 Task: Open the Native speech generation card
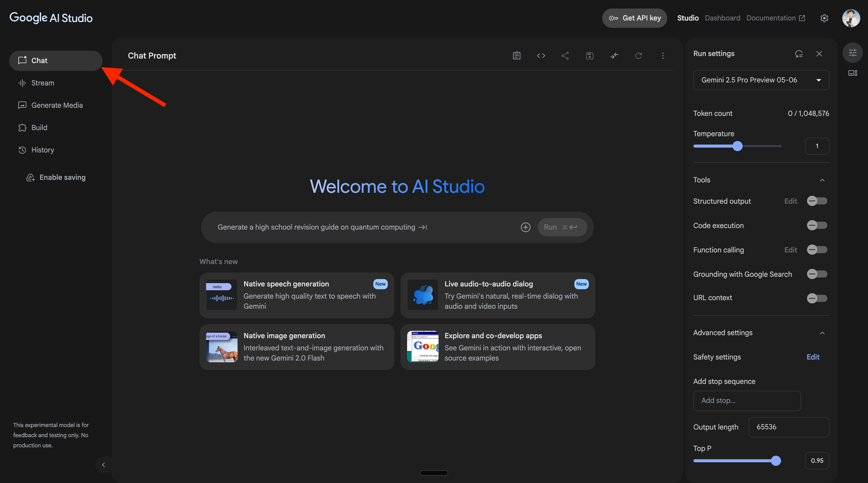[x=297, y=295]
